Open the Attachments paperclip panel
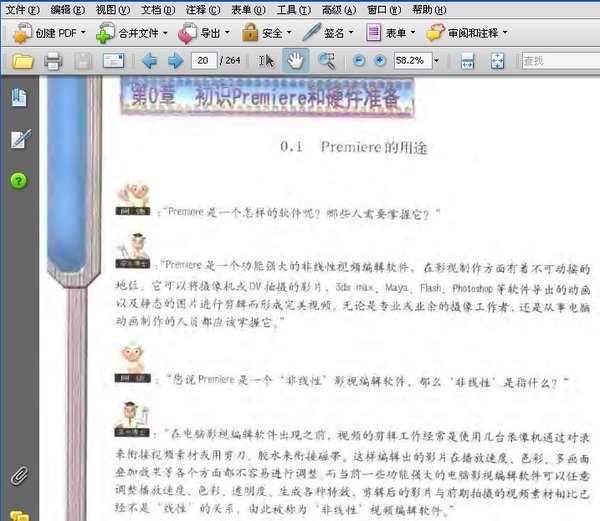 click(19, 476)
